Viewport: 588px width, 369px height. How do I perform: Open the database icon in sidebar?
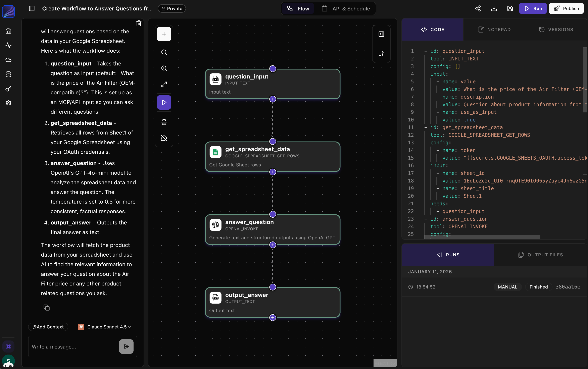pyautogui.click(x=9, y=74)
